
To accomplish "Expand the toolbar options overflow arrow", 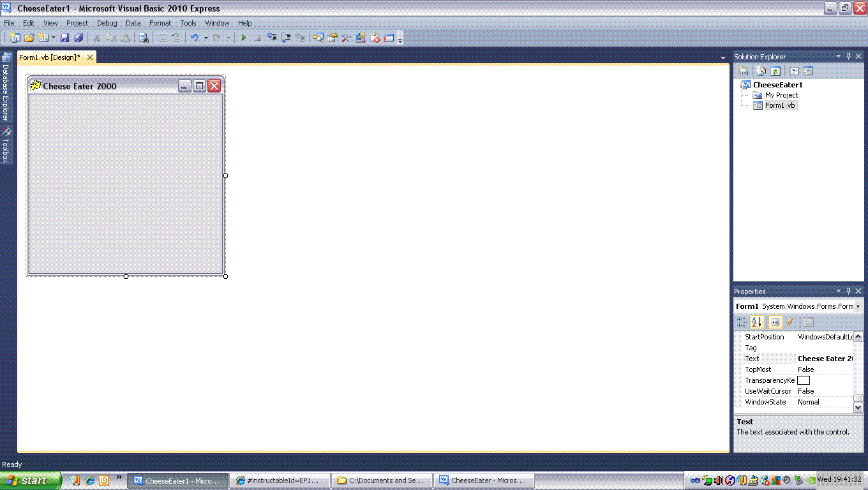I will (x=400, y=40).
